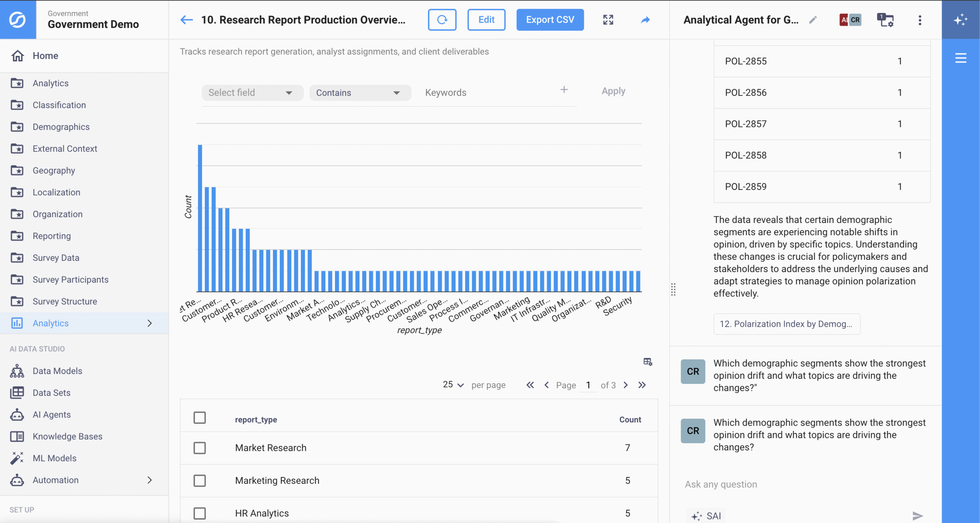Open Knowledge Bases in sidebar
The height and width of the screenshot is (523, 980).
coord(67,436)
